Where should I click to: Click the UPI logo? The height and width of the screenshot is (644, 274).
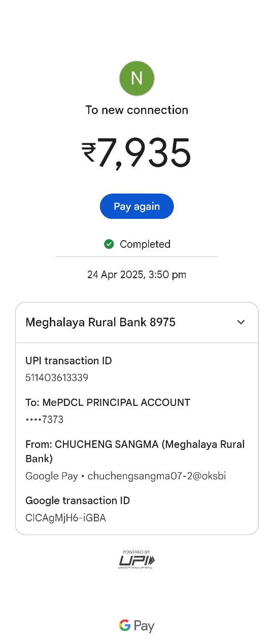click(137, 559)
